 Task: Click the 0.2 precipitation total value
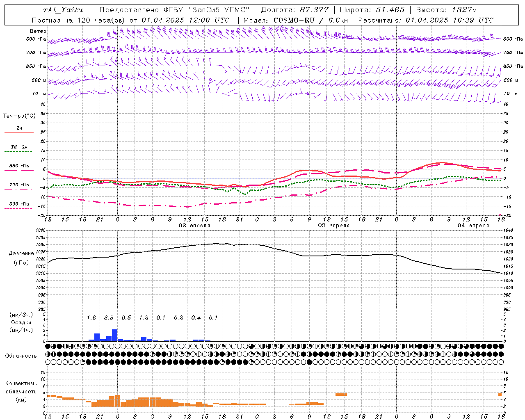tap(178, 317)
